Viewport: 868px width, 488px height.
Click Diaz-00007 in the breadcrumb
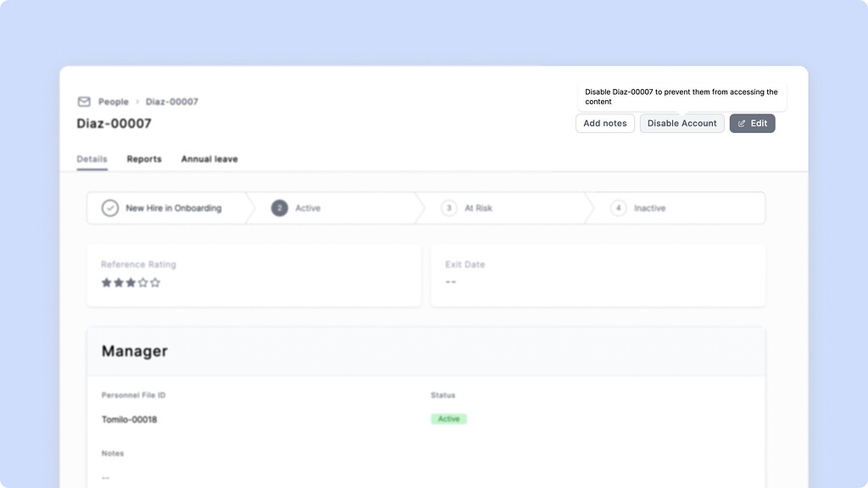point(173,102)
